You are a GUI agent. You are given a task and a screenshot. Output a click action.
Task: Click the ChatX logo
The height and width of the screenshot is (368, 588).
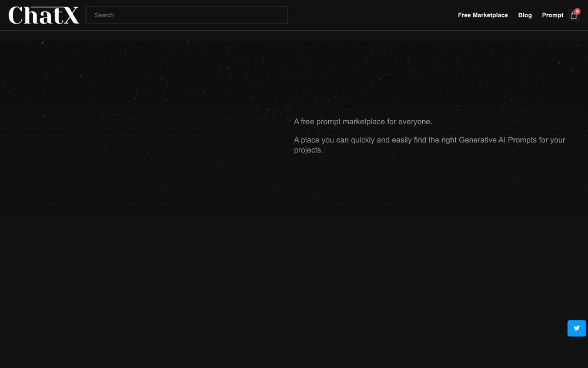pos(44,15)
